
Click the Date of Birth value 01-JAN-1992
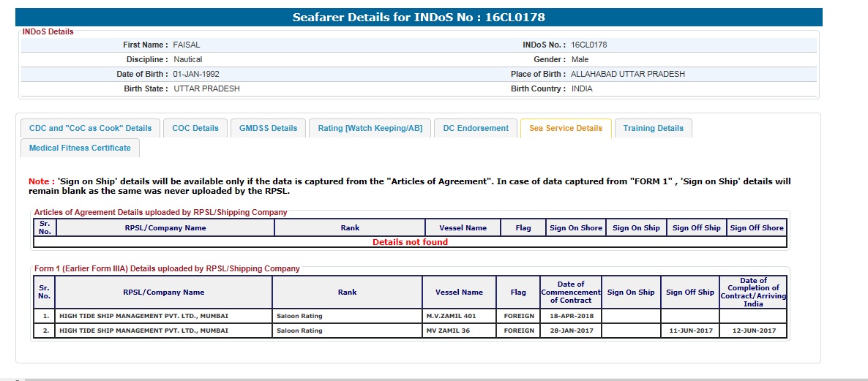tap(196, 74)
